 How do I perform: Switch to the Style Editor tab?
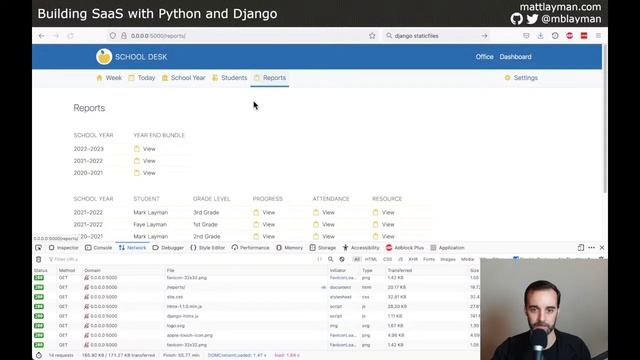(208, 248)
